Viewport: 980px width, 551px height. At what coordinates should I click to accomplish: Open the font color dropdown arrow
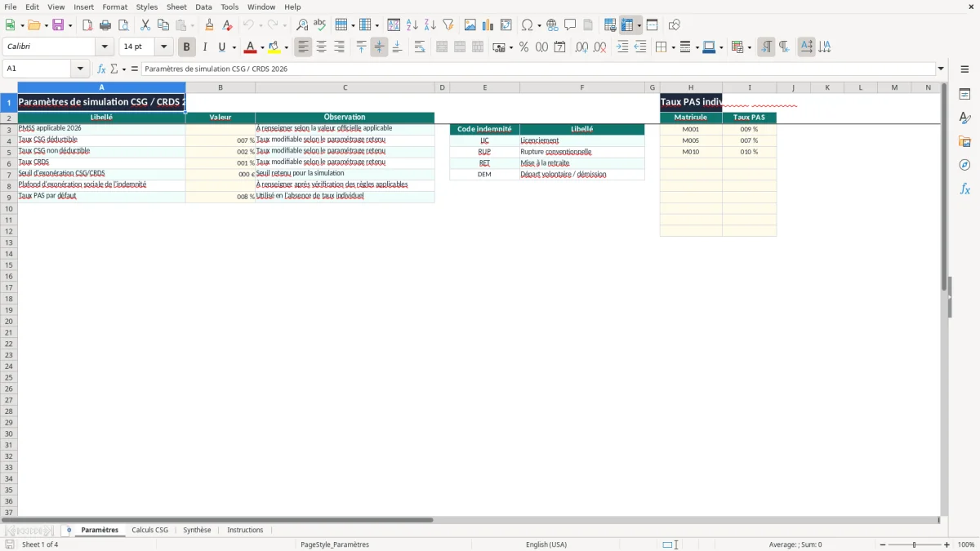tap(262, 47)
